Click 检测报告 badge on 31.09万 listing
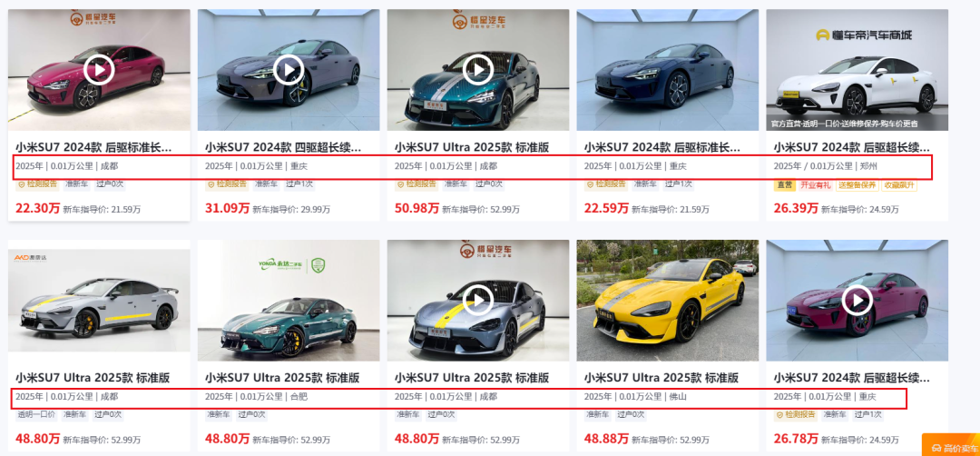Viewport: 980px width, 456px height. click(x=226, y=184)
